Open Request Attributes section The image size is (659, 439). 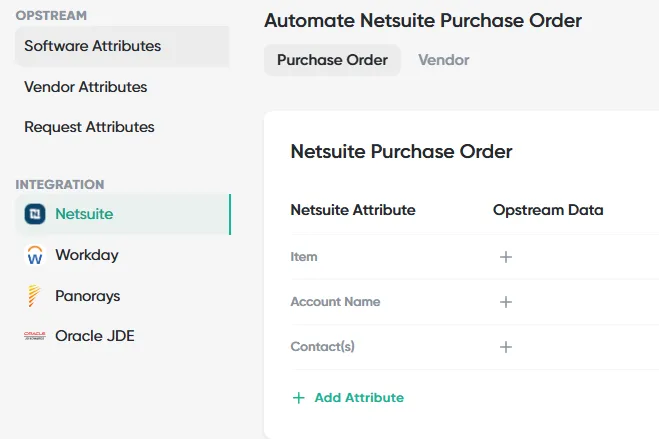(x=89, y=127)
